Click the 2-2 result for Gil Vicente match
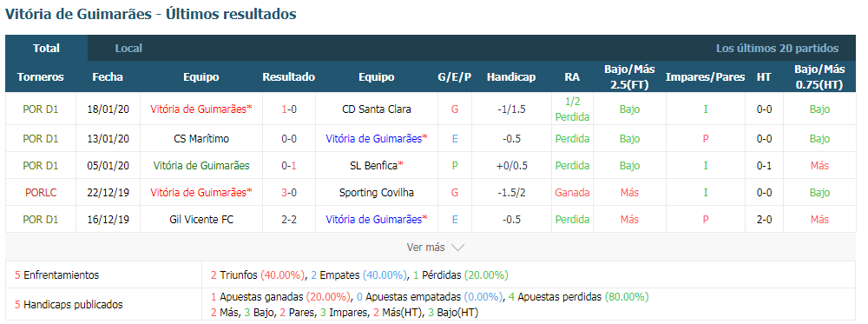 (x=289, y=220)
